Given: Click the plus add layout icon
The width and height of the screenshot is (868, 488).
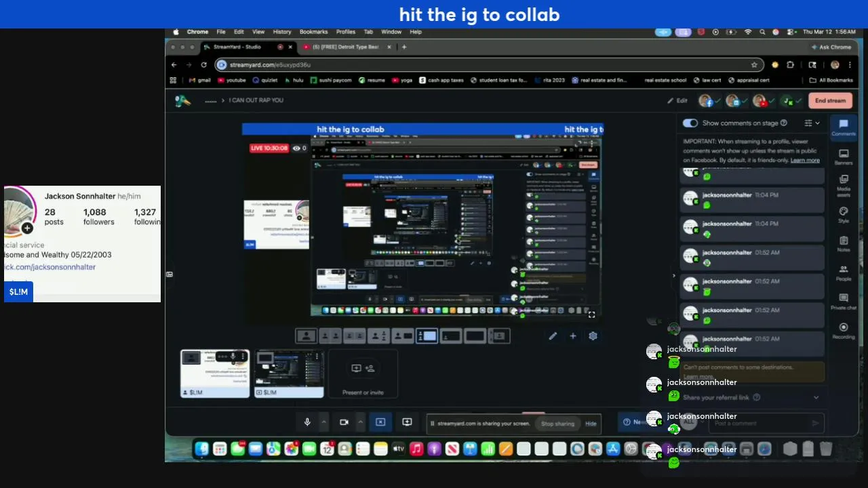Looking at the screenshot, I should coord(573,335).
